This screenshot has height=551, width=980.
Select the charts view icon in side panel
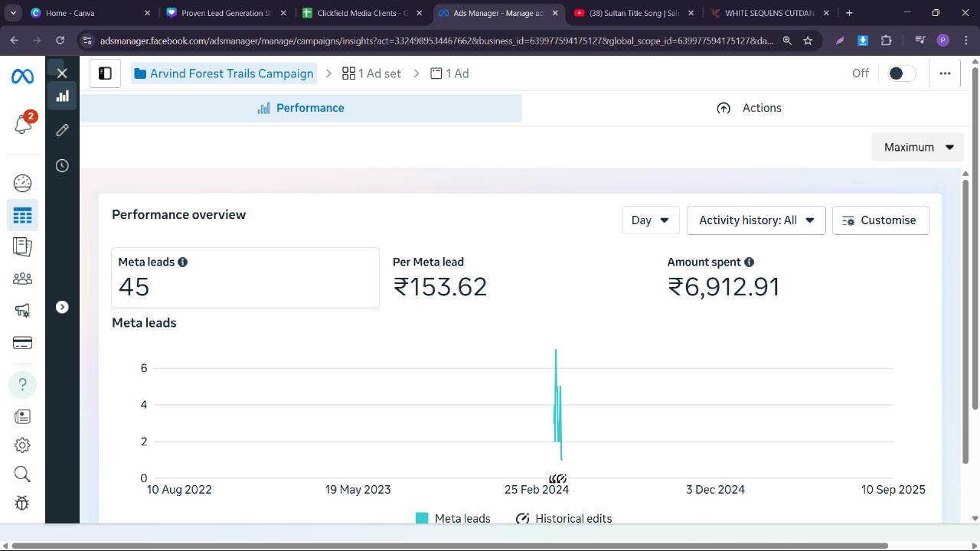(x=62, y=96)
